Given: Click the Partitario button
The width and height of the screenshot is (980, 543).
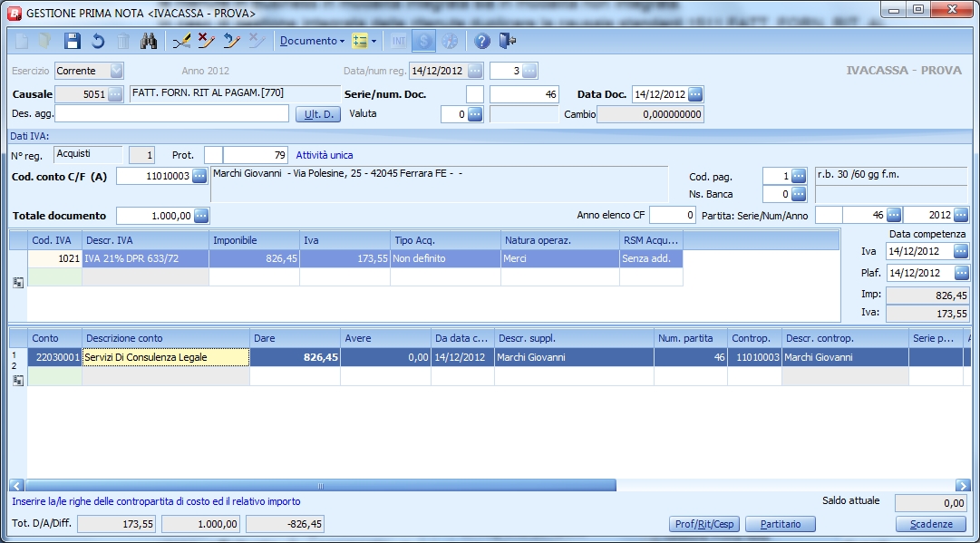Looking at the screenshot, I should 780,524.
